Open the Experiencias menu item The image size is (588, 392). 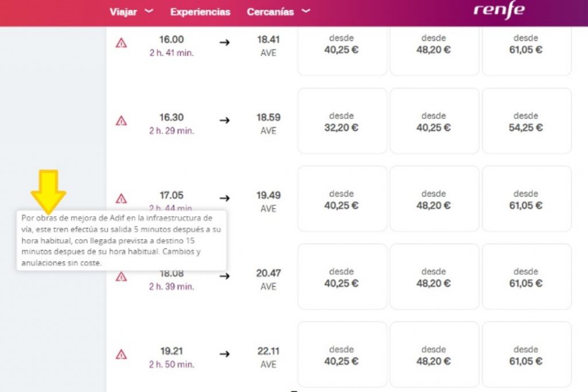[200, 11]
